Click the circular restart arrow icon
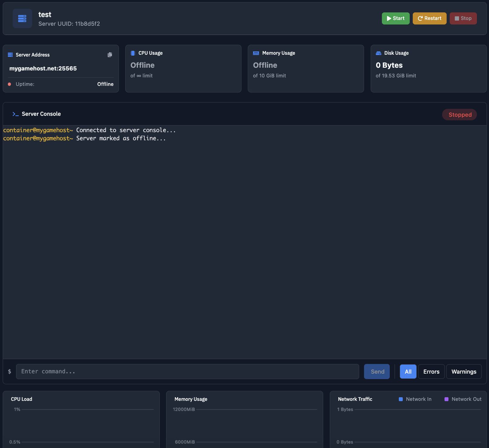 tap(421, 18)
